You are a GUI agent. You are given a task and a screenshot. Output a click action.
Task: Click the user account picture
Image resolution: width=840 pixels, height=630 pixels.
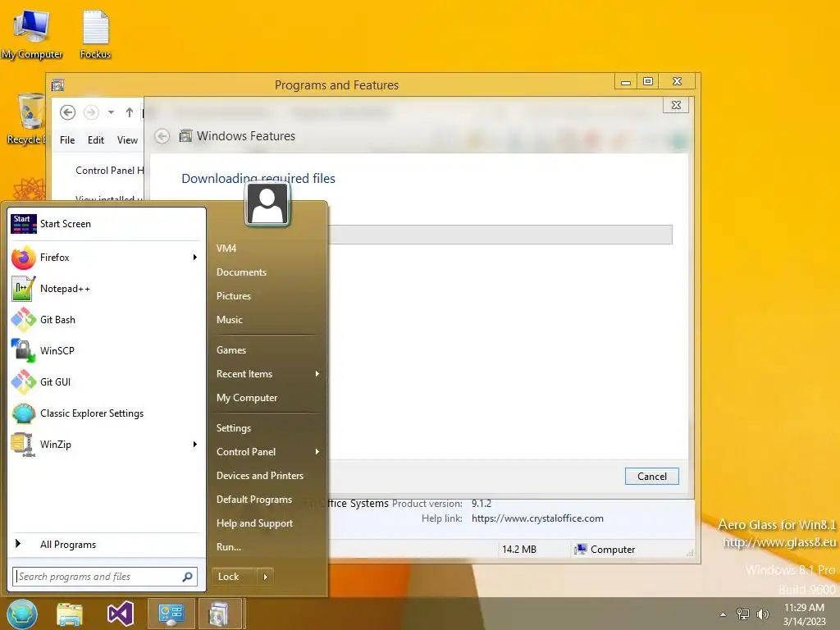point(267,205)
